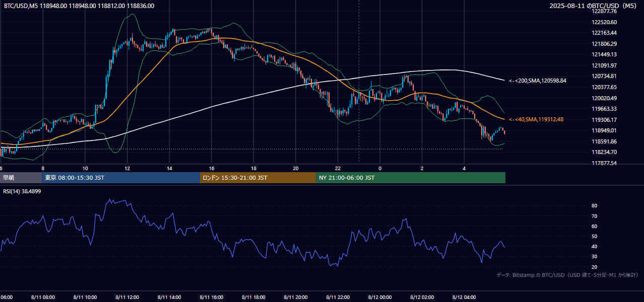The image size is (644, 302).
Task: Click the NY 21:00-06:00 JST session bar
Action: [411, 178]
